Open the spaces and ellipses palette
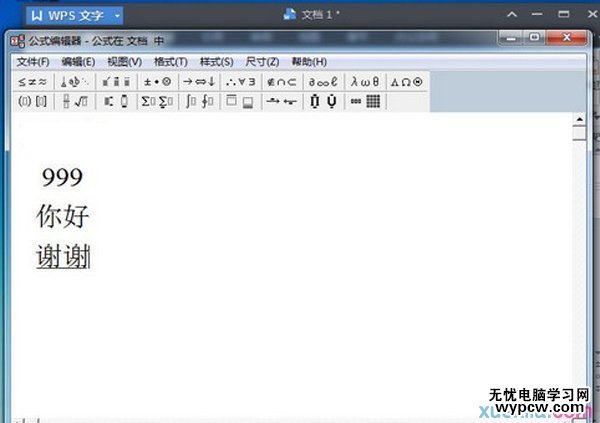 pyautogui.click(x=74, y=82)
